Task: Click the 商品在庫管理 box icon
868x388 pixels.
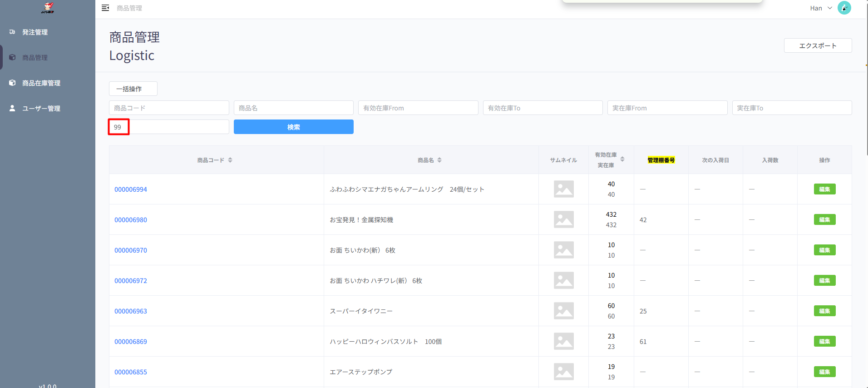Action: (x=12, y=83)
